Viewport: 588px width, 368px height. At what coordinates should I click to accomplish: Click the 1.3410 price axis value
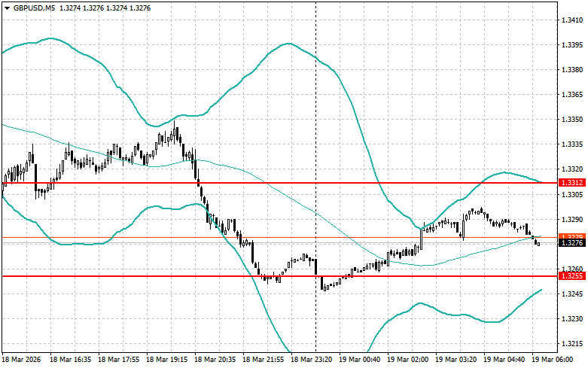tap(572, 20)
